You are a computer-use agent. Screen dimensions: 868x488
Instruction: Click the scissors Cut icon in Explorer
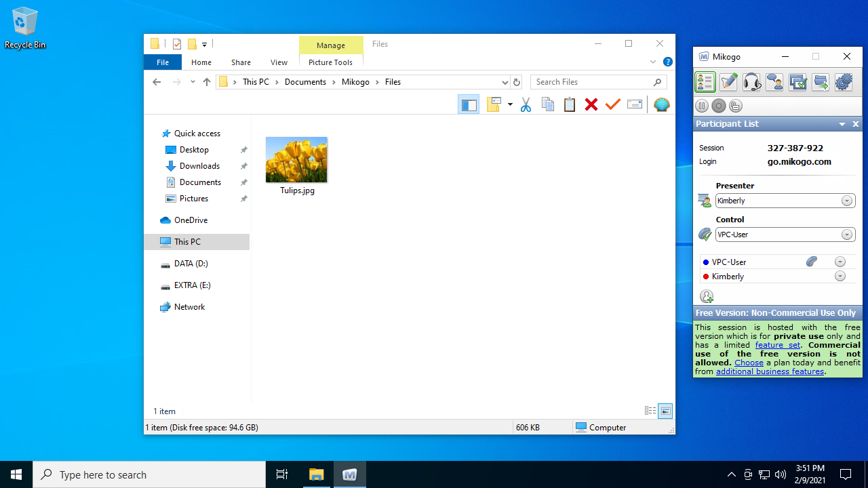click(526, 104)
